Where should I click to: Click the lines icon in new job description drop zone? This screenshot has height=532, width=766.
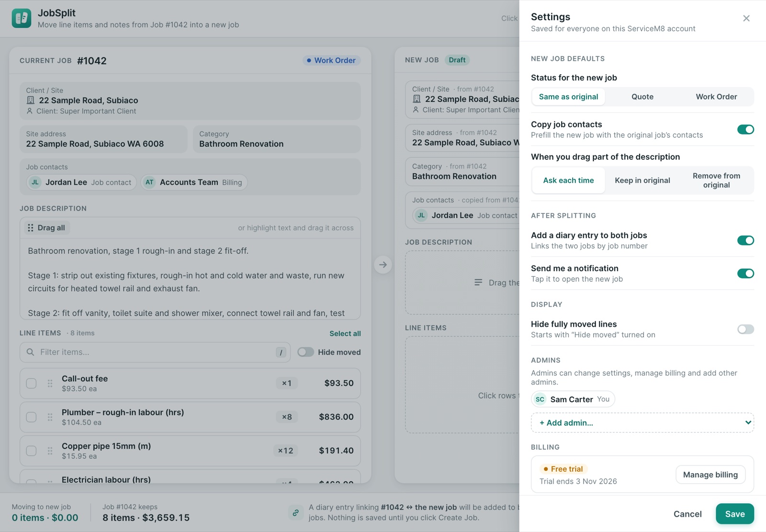coord(478,282)
